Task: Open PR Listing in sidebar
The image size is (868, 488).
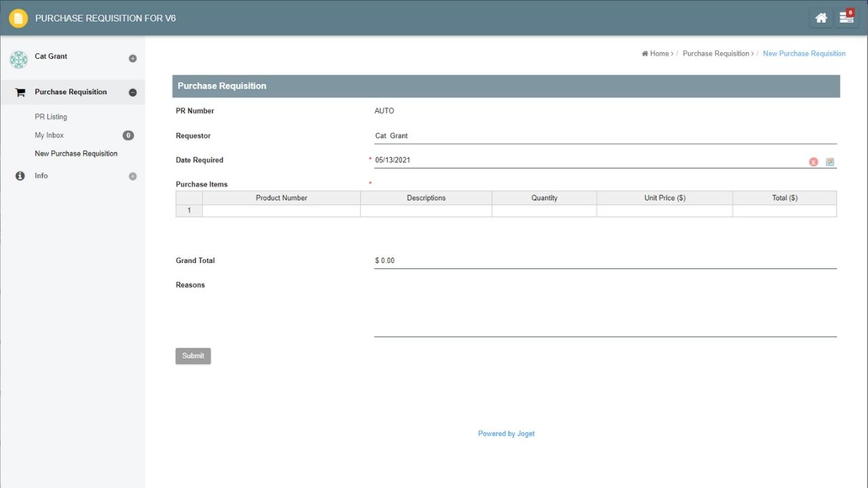Action: (51, 117)
